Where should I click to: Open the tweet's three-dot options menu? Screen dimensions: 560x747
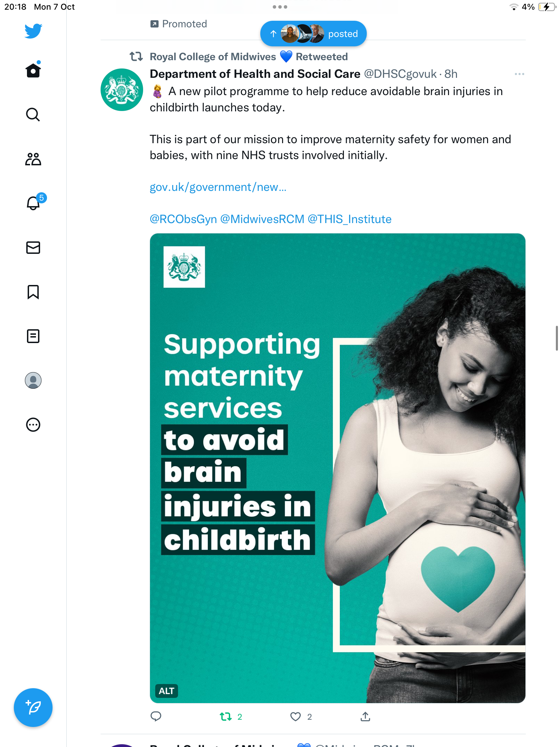tap(519, 74)
